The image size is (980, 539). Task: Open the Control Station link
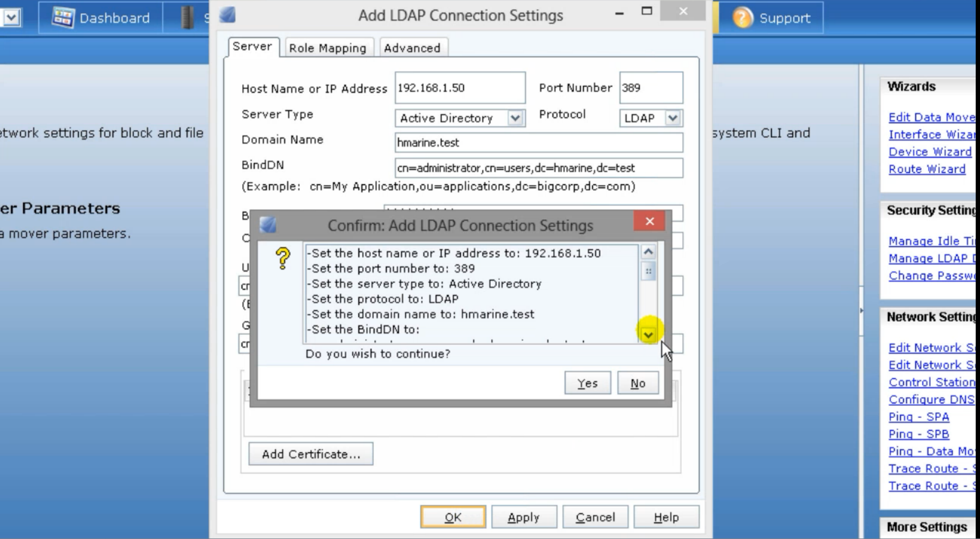tap(932, 383)
